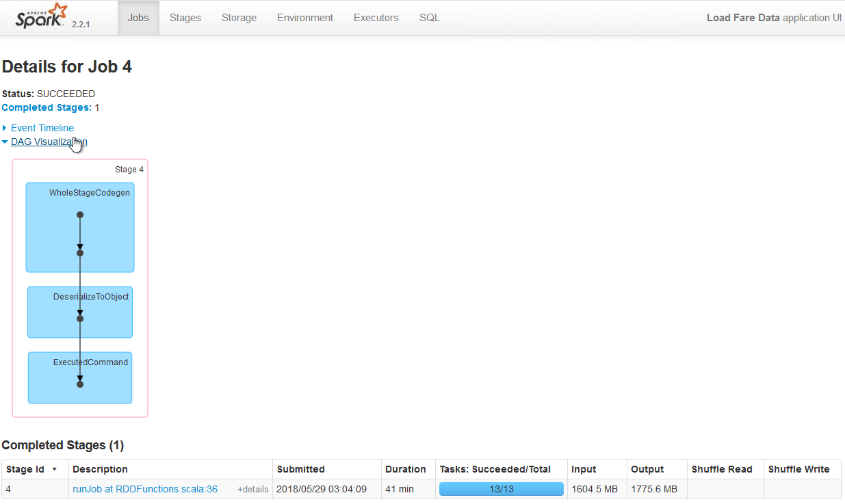
Task: Open the Storage tab
Action: (x=239, y=18)
